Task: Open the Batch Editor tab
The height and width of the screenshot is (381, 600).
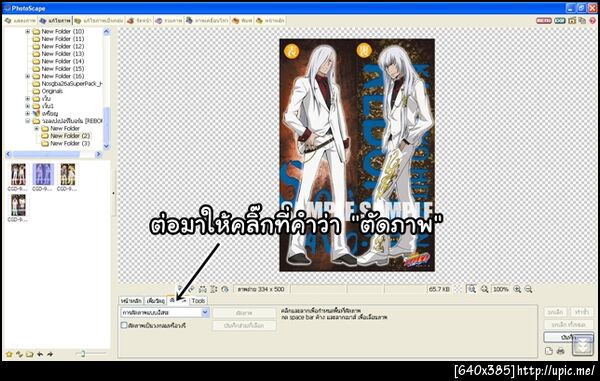Action: (x=99, y=21)
